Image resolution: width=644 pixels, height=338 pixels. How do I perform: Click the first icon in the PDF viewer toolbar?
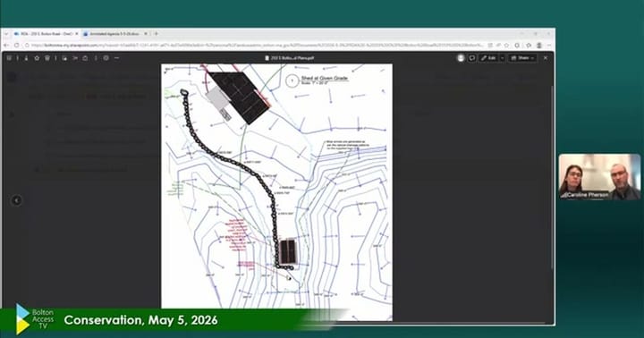tap(9, 58)
